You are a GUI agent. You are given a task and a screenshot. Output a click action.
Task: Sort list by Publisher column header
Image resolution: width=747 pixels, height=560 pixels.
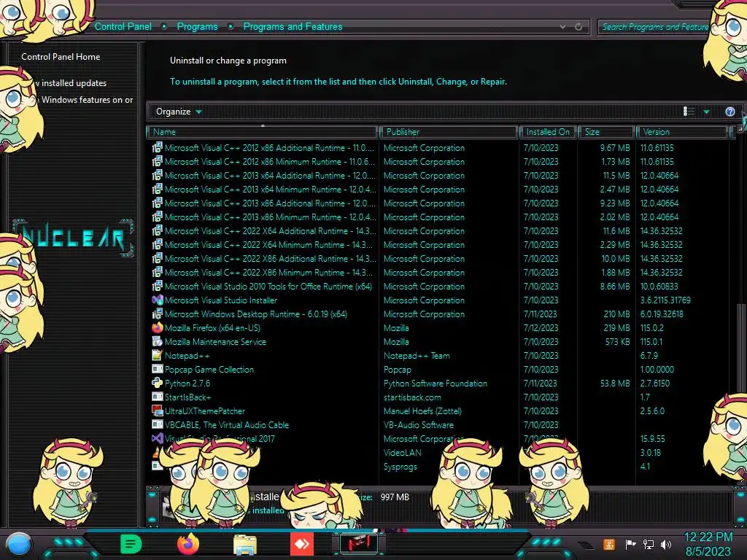click(x=449, y=132)
